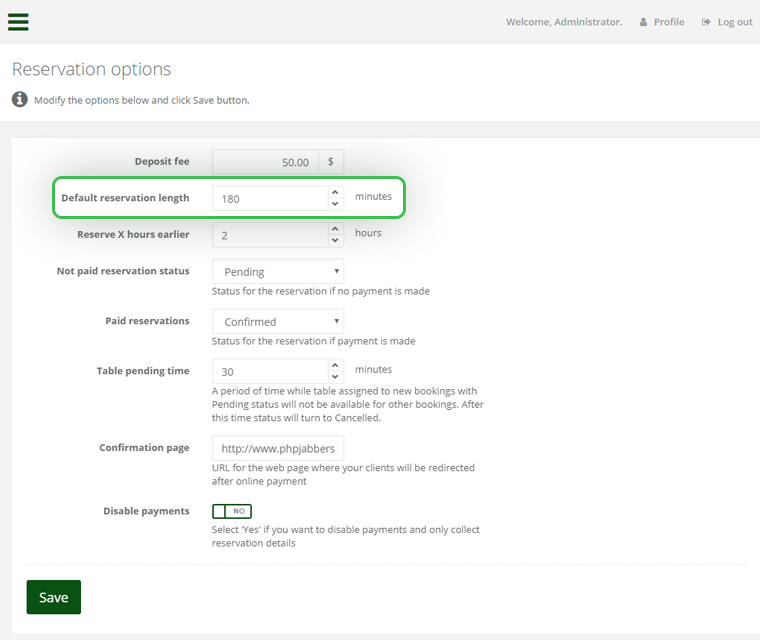Image resolution: width=760 pixels, height=640 pixels.
Task: Decrease Table pending time value
Action: pyautogui.click(x=335, y=377)
